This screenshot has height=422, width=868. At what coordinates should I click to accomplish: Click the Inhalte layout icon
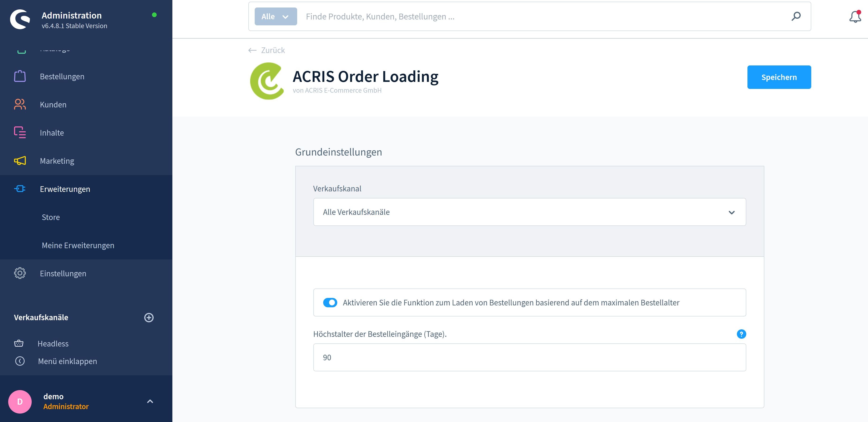click(20, 133)
